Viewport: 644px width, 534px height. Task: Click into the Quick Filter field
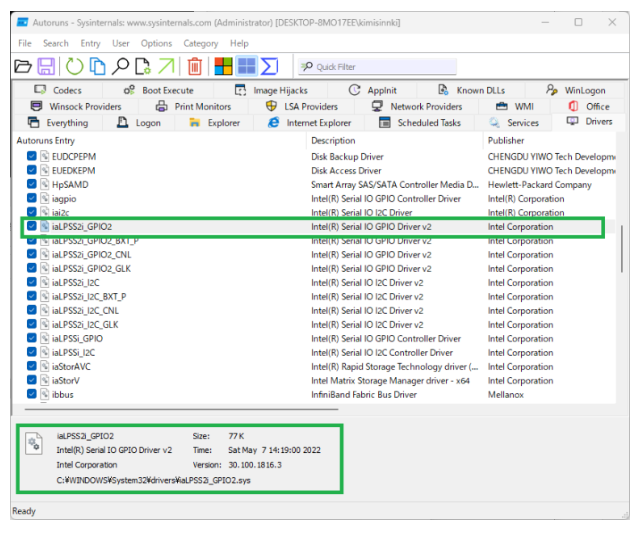click(378, 67)
